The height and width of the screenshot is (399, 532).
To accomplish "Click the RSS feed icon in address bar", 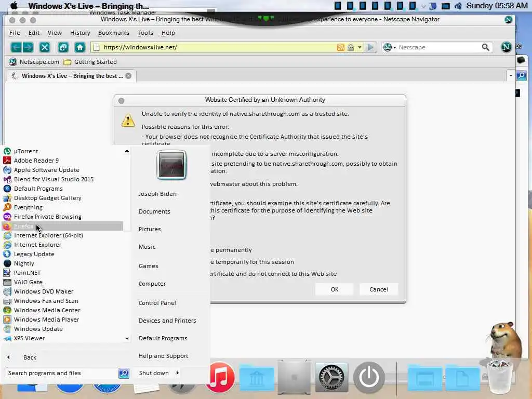I will [x=341, y=47].
